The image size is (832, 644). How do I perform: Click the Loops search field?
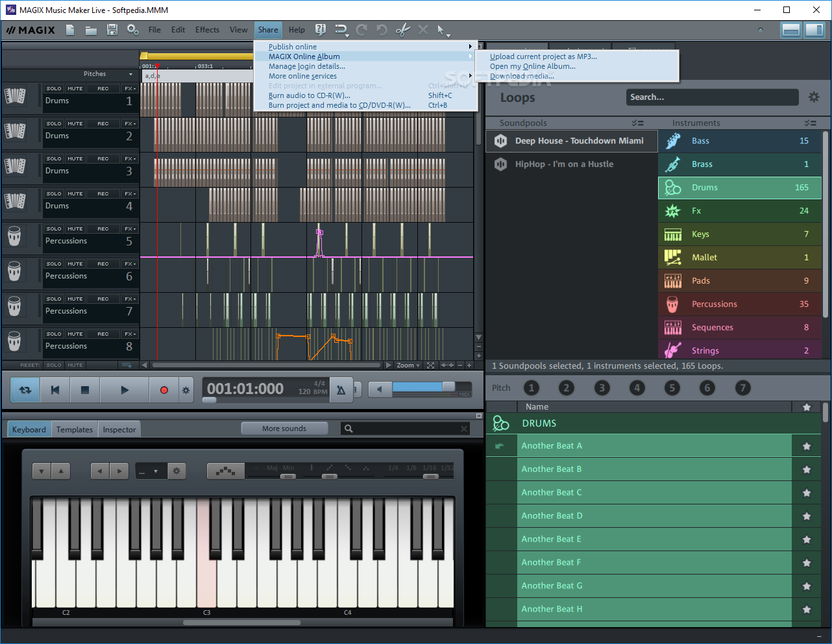(713, 97)
